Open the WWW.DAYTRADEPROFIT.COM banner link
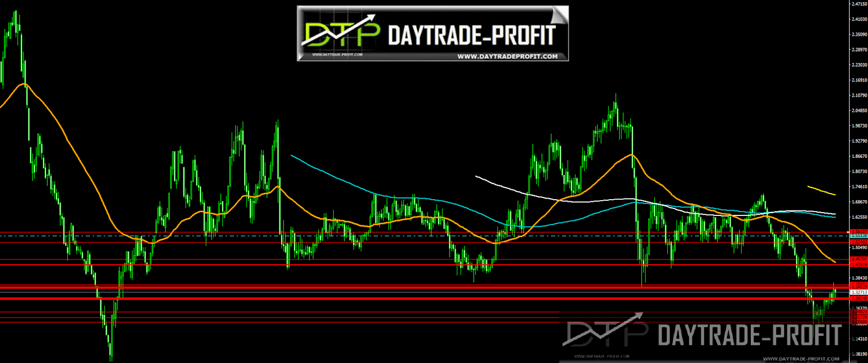Screen dimensions: 868x363 point(507,56)
